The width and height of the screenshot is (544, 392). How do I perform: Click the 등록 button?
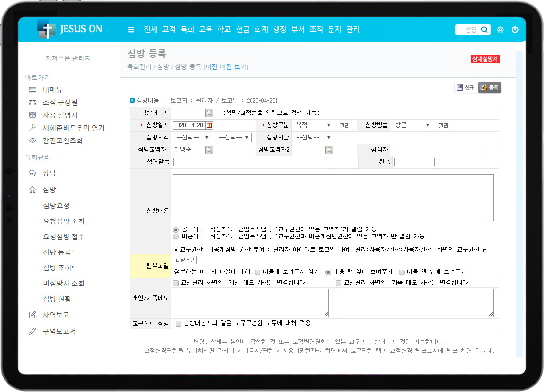[x=490, y=88]
